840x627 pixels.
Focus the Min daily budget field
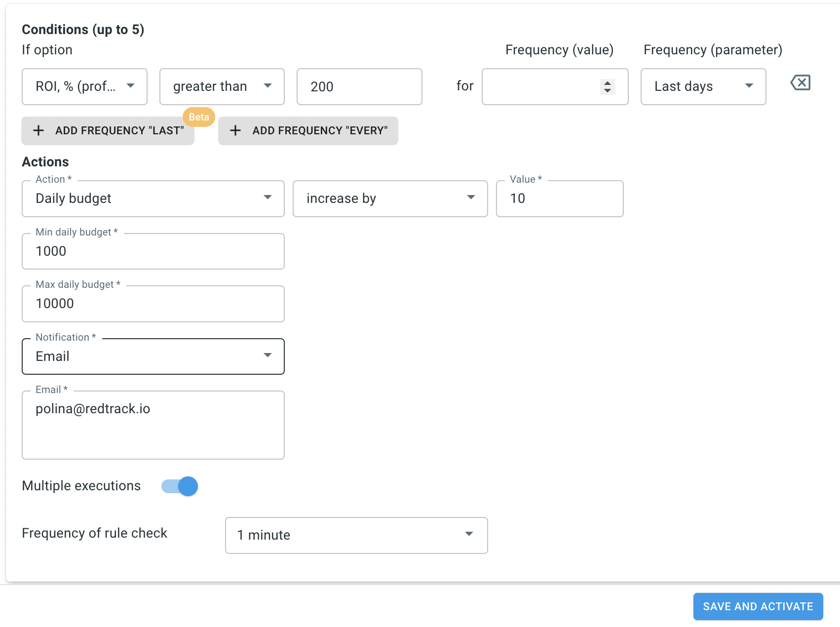tap(153, 251)
